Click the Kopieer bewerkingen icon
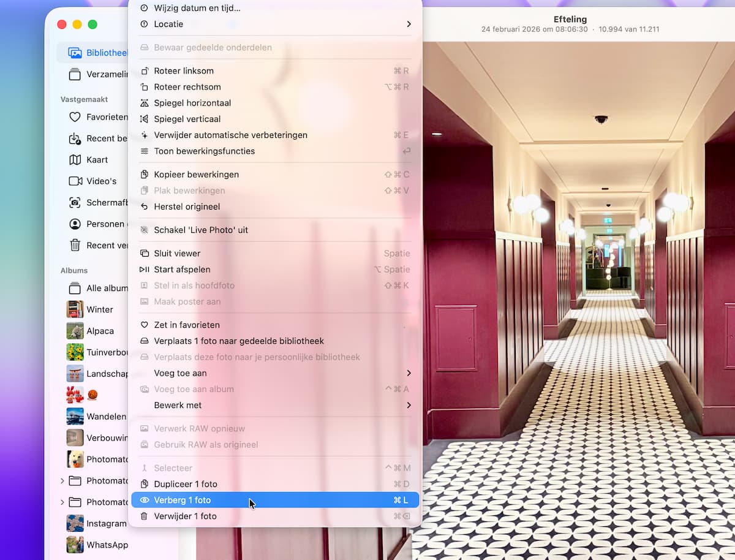The image size is (735, 560). click(145, 175)
